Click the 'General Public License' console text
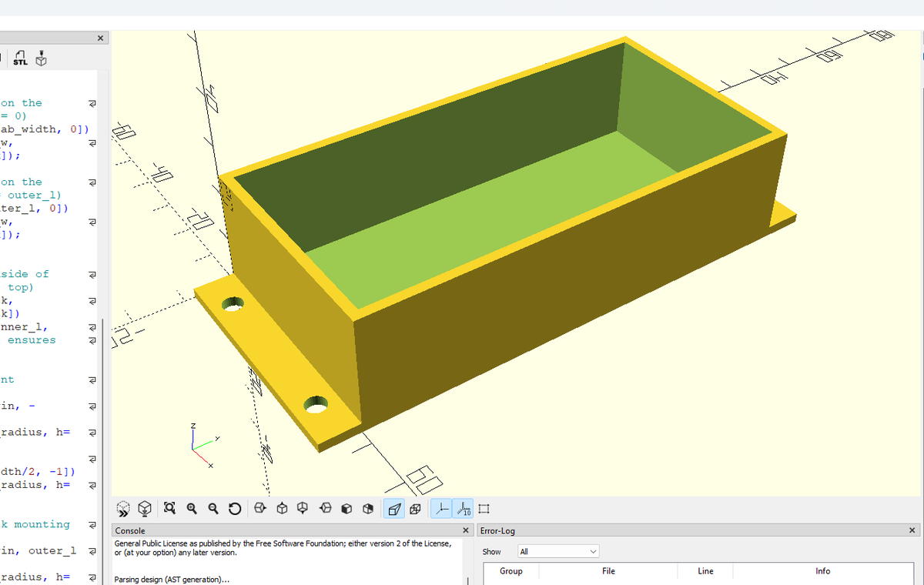 (x=282, y=548)
